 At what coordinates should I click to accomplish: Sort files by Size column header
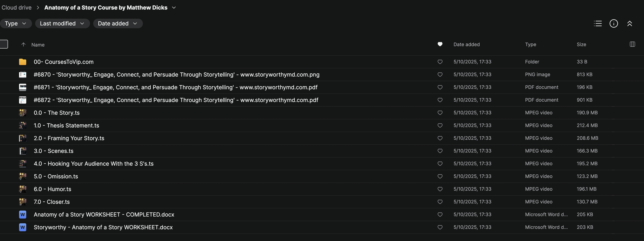click(x=581, y=44)
